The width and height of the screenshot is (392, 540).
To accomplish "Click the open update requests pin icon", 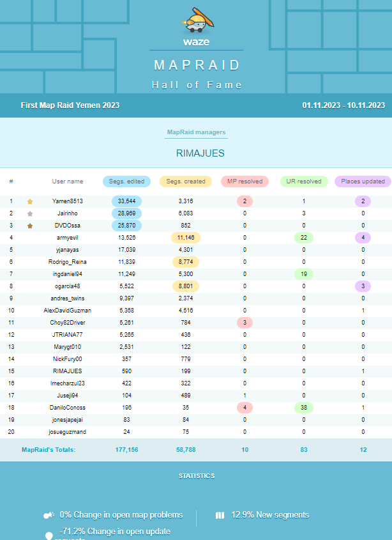I will click(49, 536).
